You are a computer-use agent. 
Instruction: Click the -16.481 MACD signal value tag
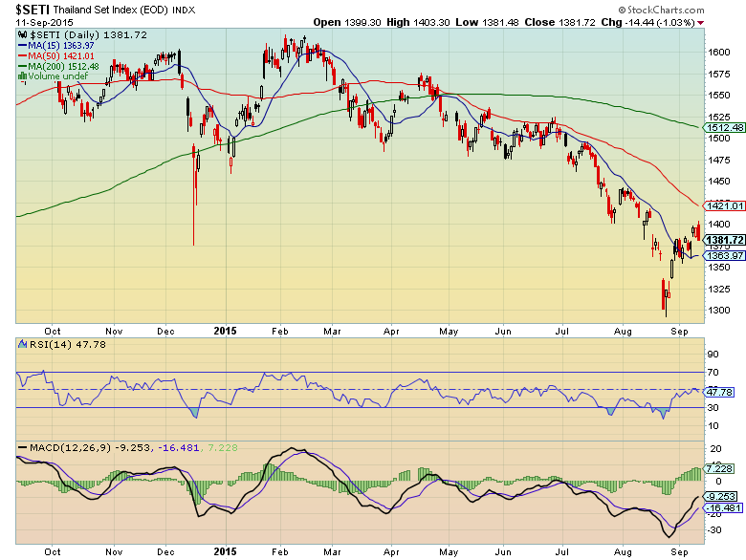click(722, 508)
